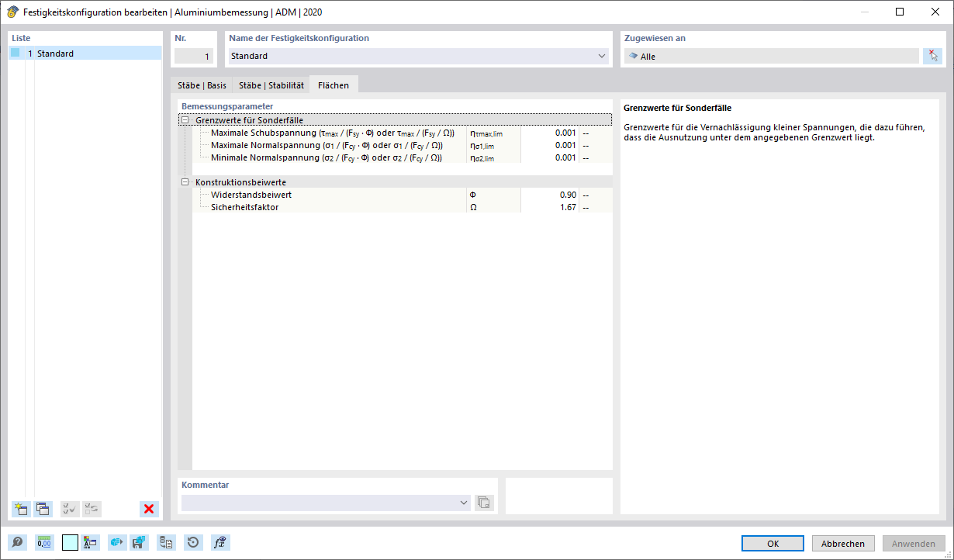Click the blue cube arrow load icon
This screenshot has width=954, height=560.
(117, 542)
